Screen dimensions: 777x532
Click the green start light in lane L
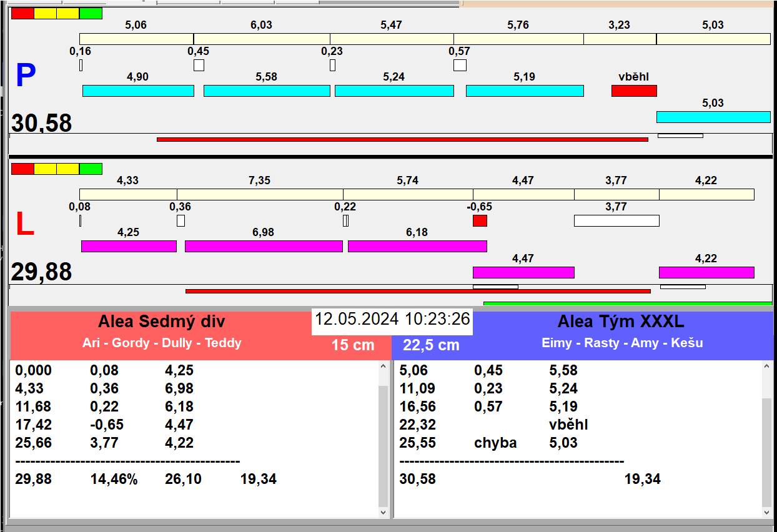click(x=91, y=169)
